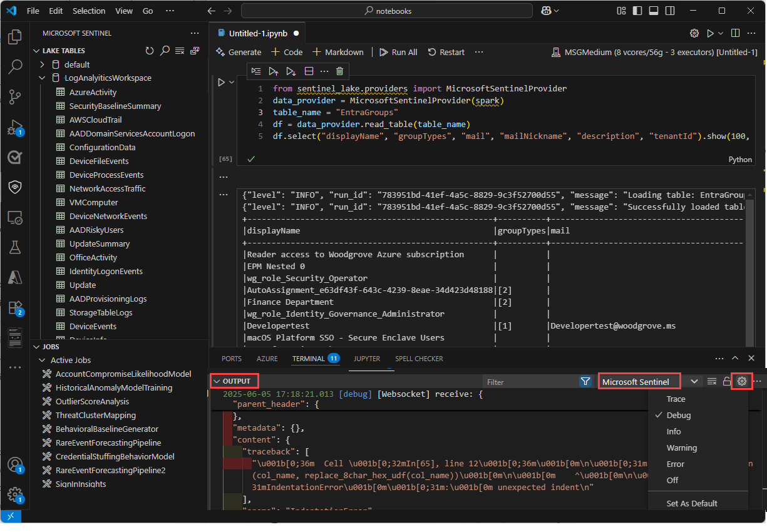Restart the notebook kernel
The height and width of the screenshot is (532, 767).
coord(446,52)
